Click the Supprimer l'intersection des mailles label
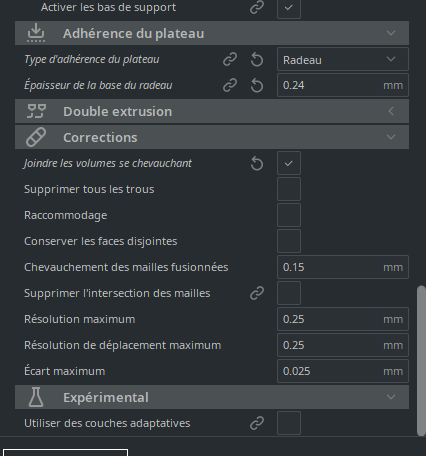426x456 pixels. click(x=117, y=293)
